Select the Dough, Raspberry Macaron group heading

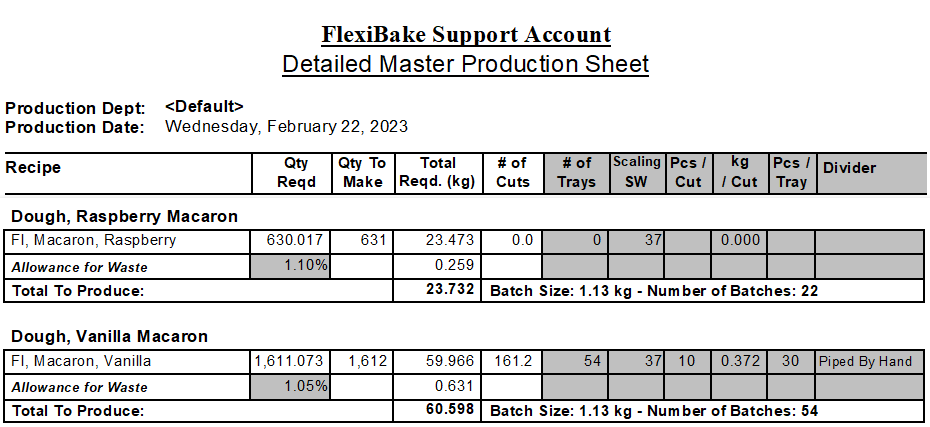pyautogui.click(x=125, y=216)
